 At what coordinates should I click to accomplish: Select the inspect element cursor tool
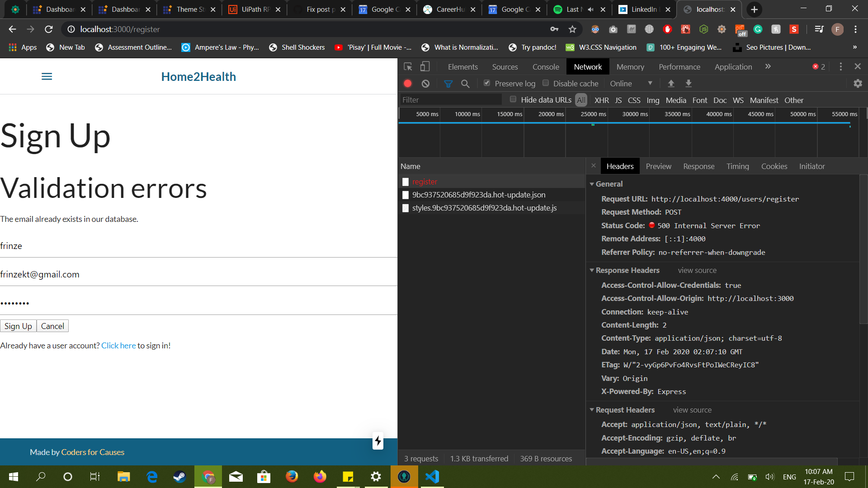pyautogui.click(x=408, y=66)
